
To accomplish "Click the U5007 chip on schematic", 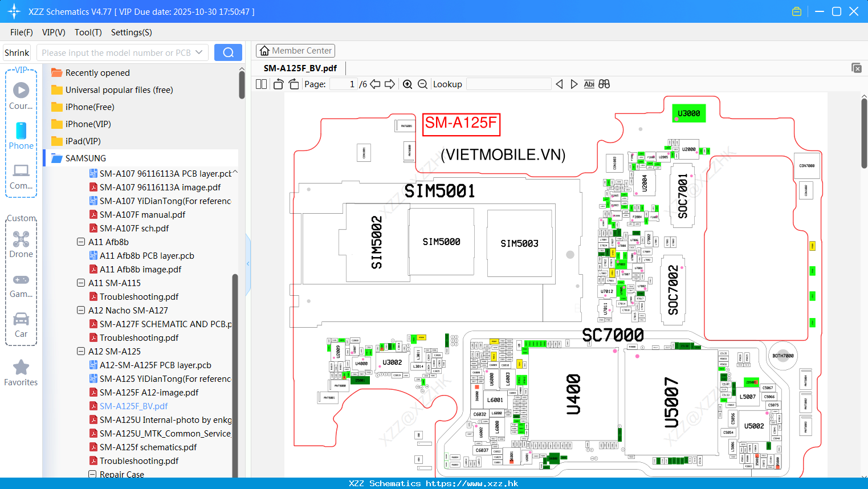I will pos(671,402).
